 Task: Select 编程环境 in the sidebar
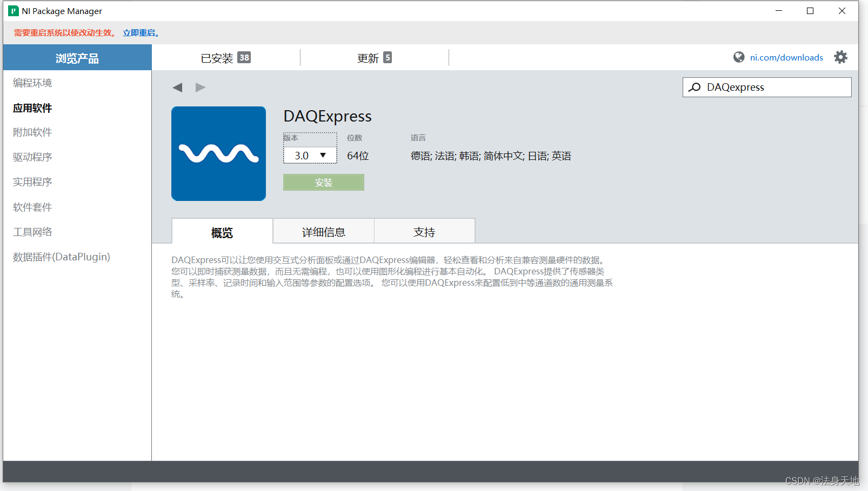[32, 82]
